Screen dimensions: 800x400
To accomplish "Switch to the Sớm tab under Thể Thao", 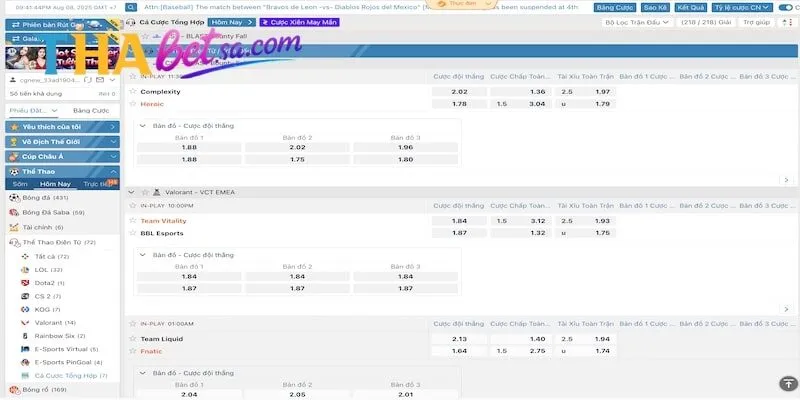I will pos(20,184).
